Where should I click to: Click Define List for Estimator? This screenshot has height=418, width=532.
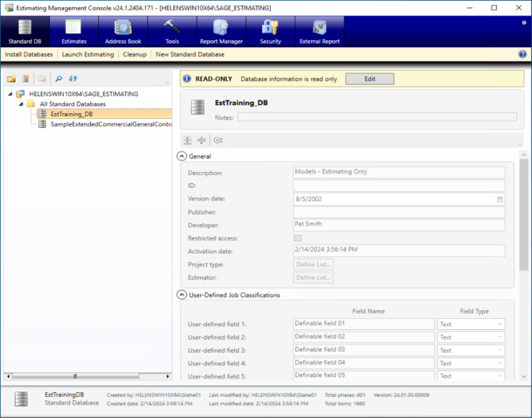pyautogui.click(x=313, y=278)
